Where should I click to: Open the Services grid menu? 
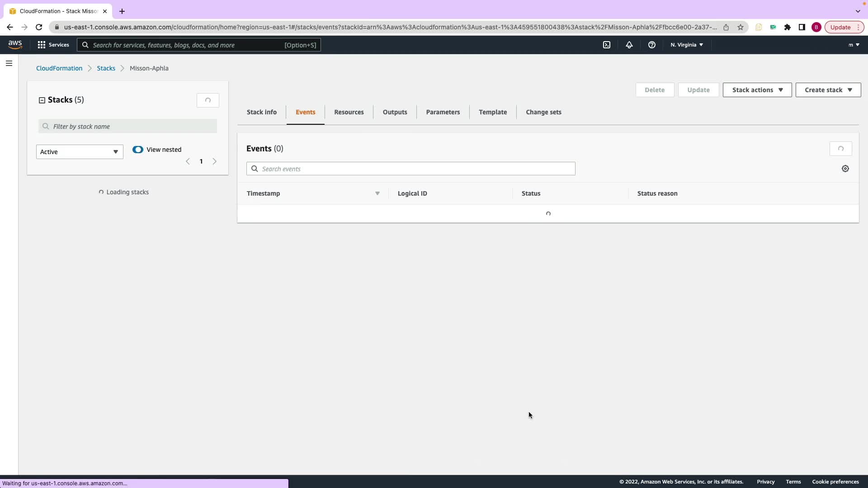pos(53,45)
